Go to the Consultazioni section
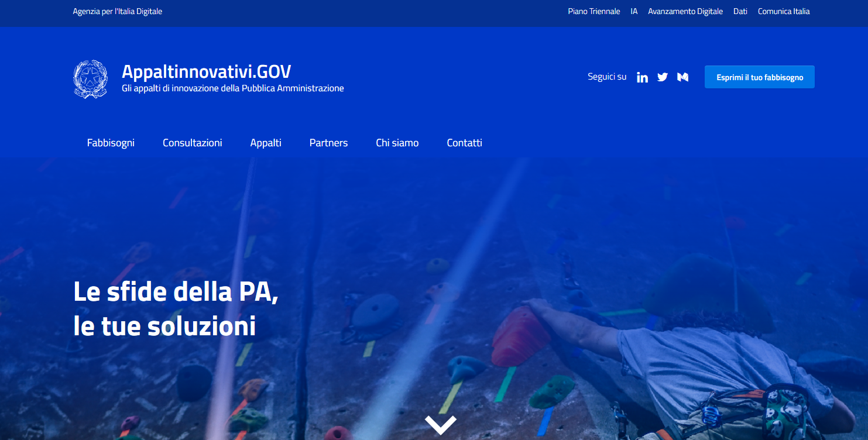 pos(192,143)
